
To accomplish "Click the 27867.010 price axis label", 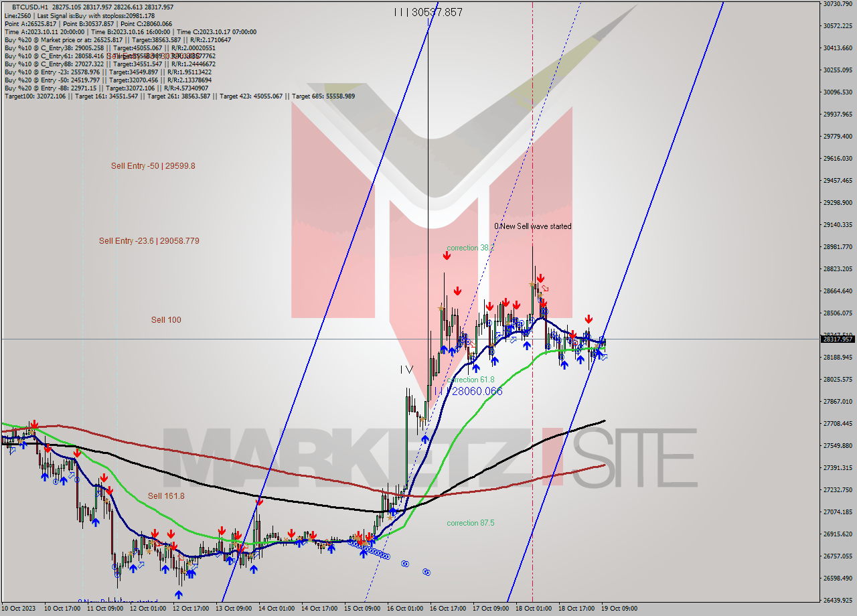I will pyautogui.click(x=838, y=401).
